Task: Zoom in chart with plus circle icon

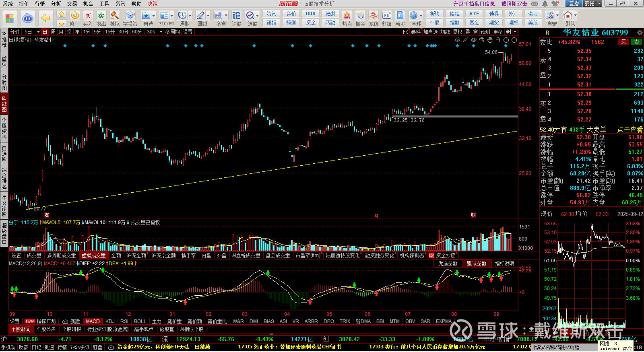Action: tap(506, 40)
